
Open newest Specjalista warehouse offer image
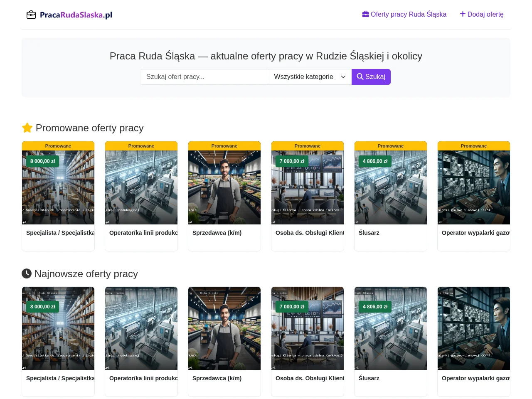click(58, 328)
